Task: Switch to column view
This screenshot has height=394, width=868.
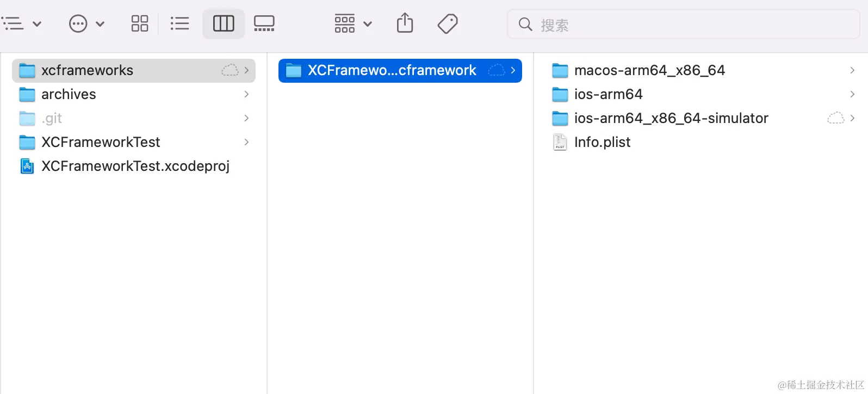Action: [224, 23]
